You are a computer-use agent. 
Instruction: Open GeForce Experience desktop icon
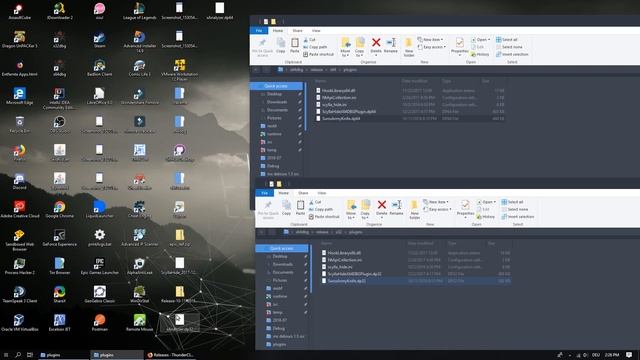click(x=60, y=238)
